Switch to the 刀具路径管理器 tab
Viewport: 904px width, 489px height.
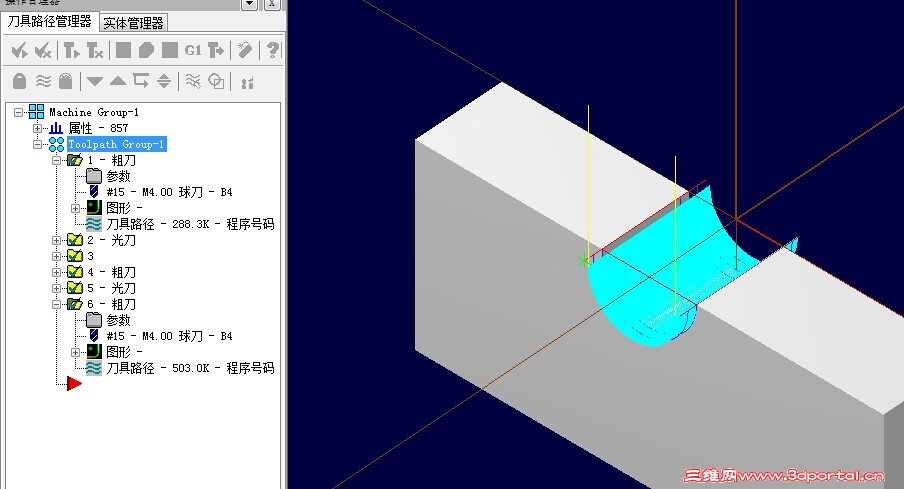pos(50,22)
